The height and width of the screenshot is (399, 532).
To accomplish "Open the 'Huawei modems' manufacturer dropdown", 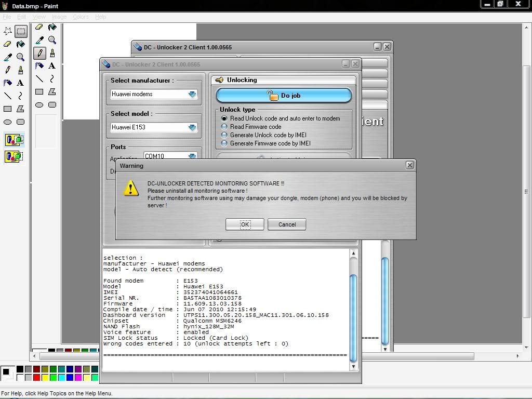I will [192, 94].
